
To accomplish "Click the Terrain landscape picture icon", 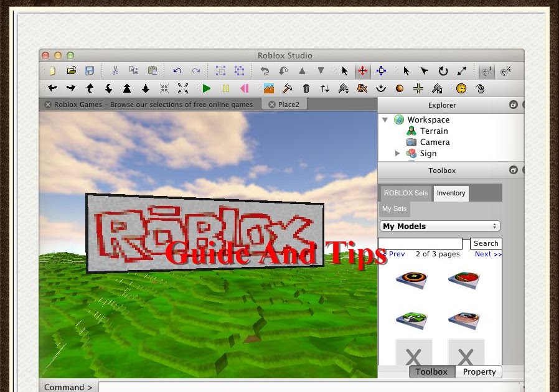I will 269,88.
